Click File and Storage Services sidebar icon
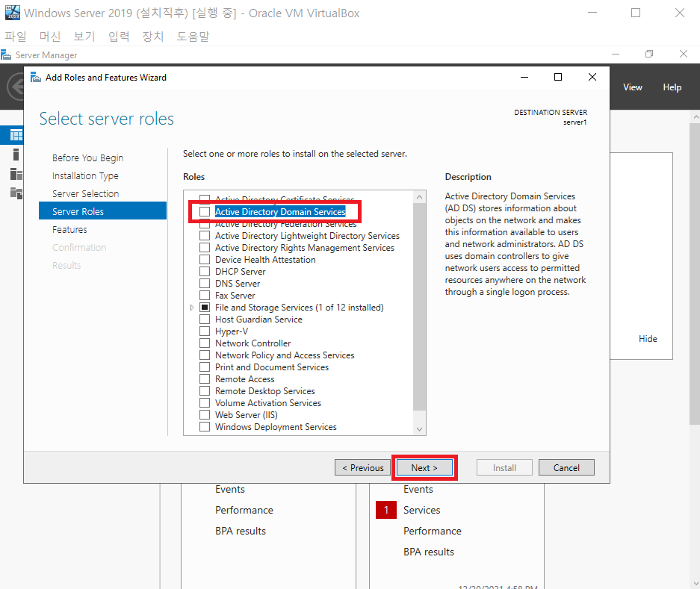The image size is (700, 589). coord(16,193)
